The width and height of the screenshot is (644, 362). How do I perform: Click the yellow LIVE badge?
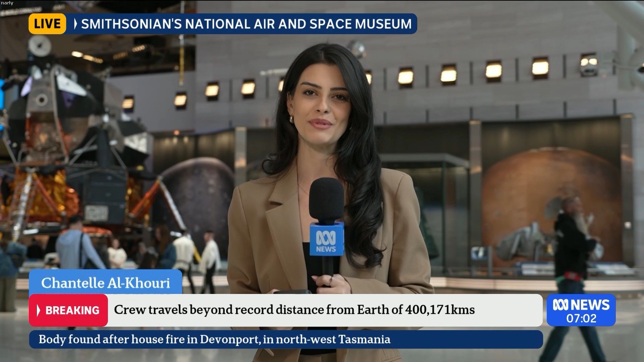point(47,24)
